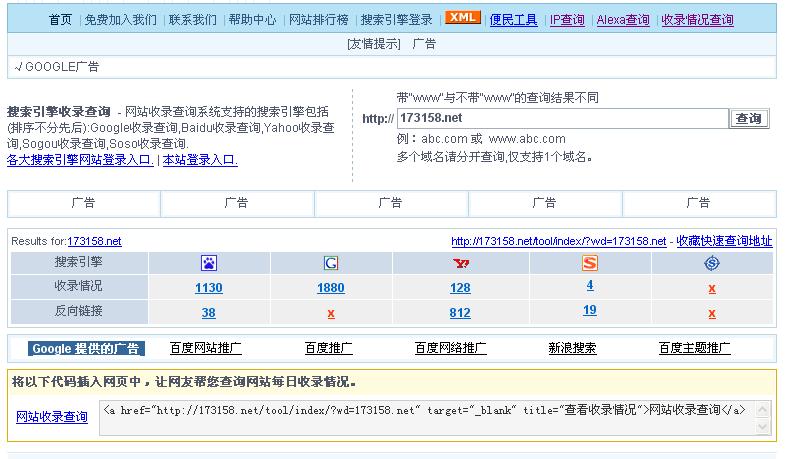This screenshot has width=806, height=459.
Task: Open Google indexed count 1880
Action: (331, 288)
